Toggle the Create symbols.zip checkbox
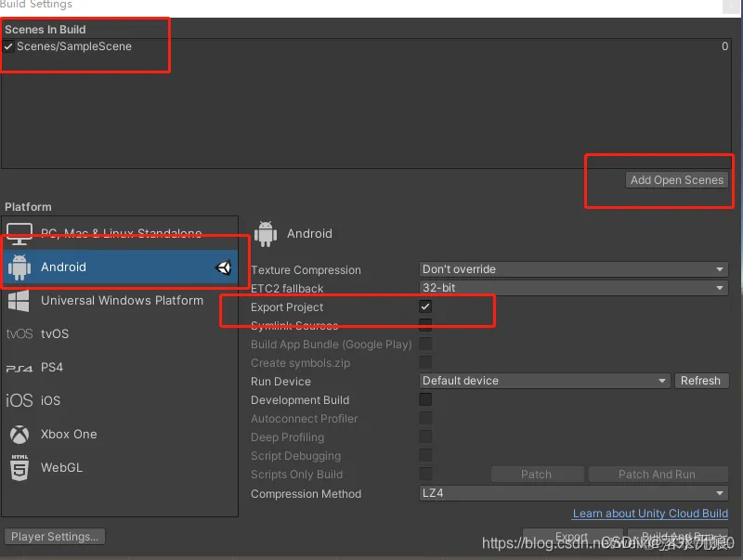This screenshot has height=560, width=743. tap(425, 362)
